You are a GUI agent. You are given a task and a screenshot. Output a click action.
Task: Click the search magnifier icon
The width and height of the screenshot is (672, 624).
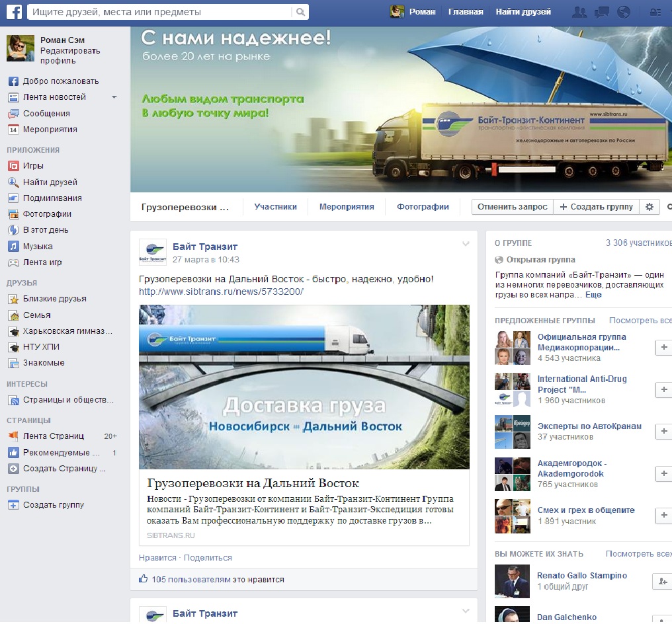[x=301, y=12]
